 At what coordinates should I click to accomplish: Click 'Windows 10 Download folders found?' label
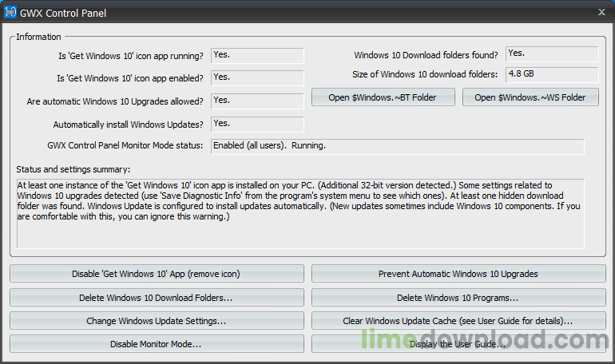tap(426, 55)
